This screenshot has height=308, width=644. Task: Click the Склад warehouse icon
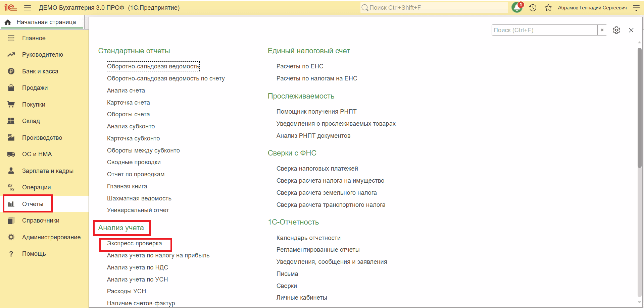(x=11, y=121)
